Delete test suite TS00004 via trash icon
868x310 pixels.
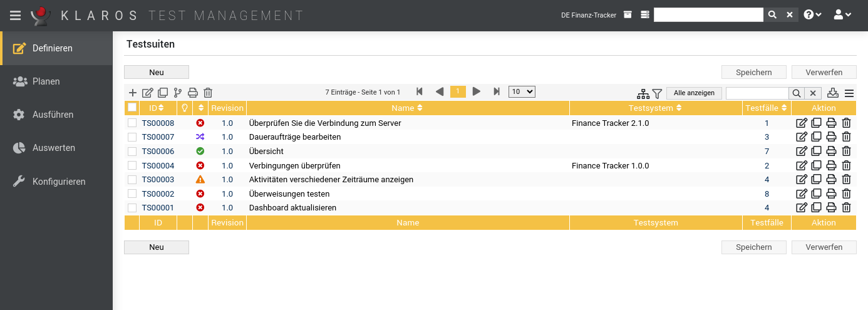point(846,166)
